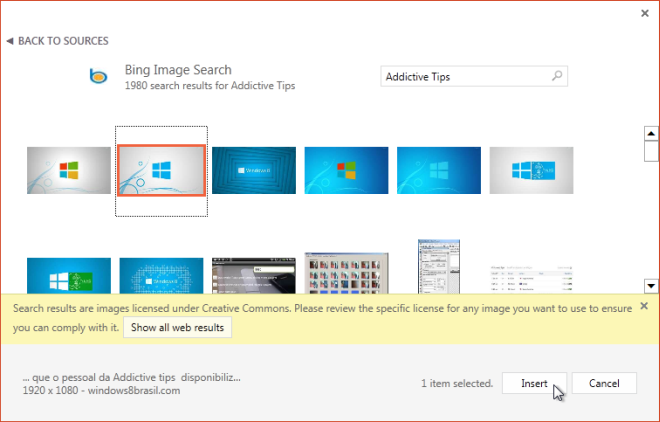
Task: Click the scroll down arrow
Action: [651, 286]
